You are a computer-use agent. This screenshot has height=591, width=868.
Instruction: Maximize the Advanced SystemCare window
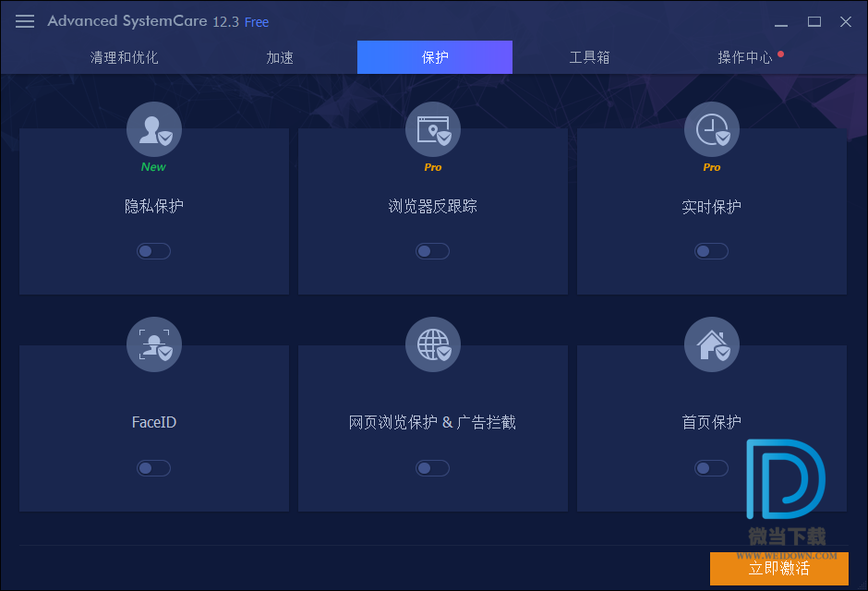pos(814,21)
